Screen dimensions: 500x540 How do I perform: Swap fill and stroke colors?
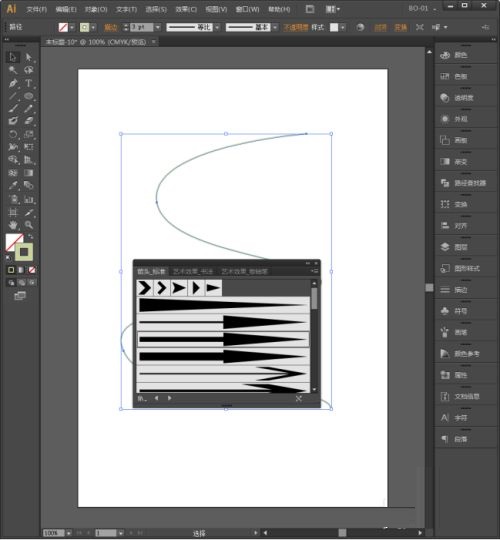pos(30,236)
